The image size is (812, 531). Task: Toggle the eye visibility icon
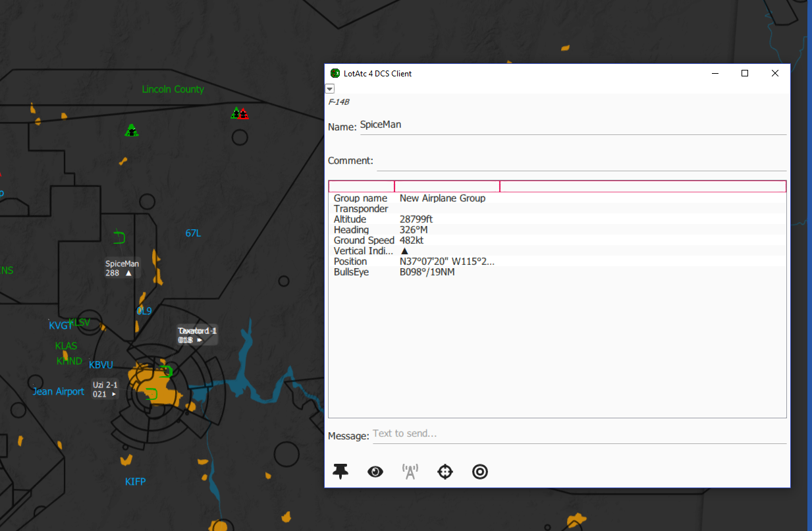pos(375,472)
